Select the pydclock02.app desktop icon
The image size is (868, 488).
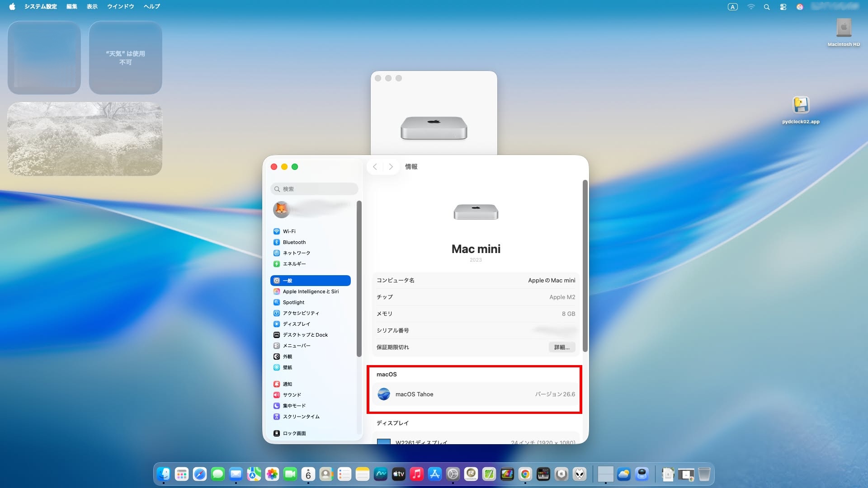pyautogui.click(x=801, y=110)
